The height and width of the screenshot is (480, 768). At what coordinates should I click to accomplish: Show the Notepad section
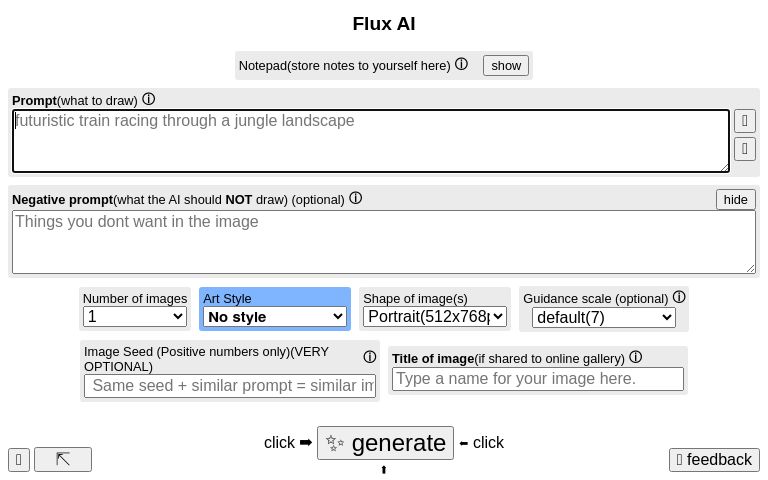[506, 65]
